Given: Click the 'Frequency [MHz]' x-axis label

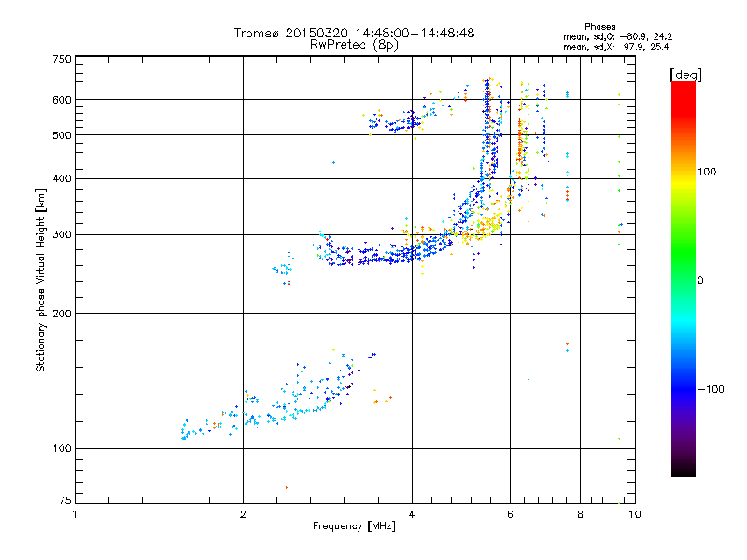Looking at the screenshot, I should point(354,526).
